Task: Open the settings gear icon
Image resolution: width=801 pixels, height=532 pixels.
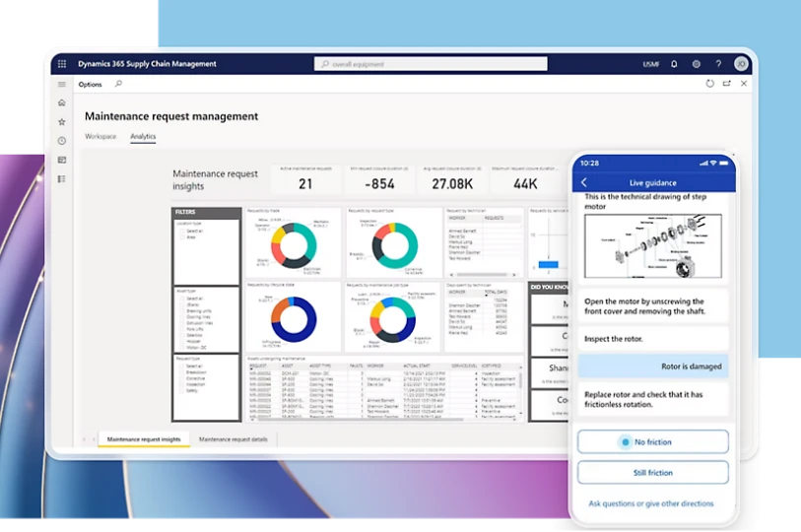Action: coord(697,63)
